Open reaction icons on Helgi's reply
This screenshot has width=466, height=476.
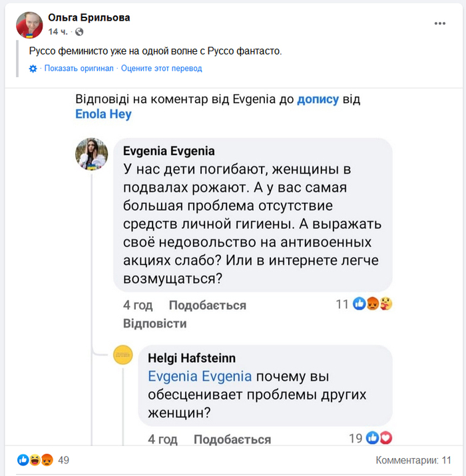tap(379, 438)
